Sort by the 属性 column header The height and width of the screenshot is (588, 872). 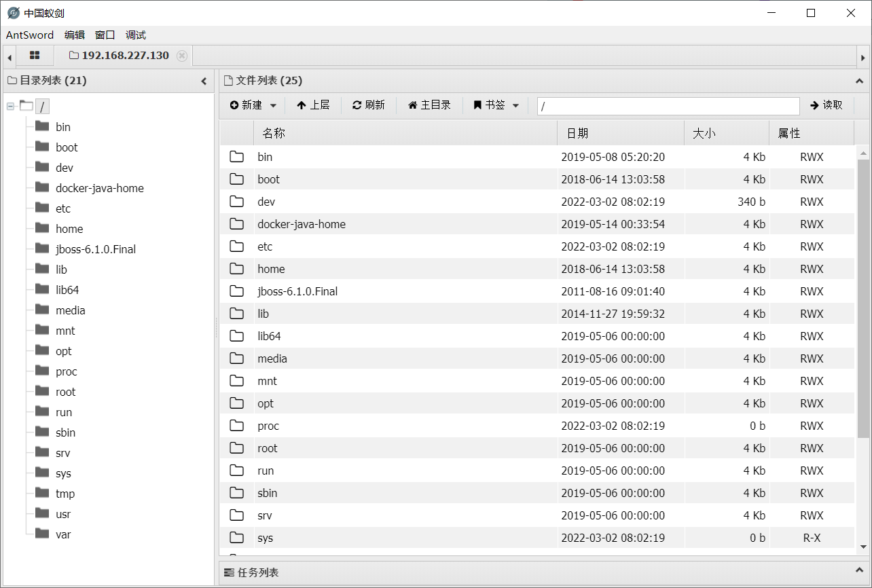tap(811, 133)
